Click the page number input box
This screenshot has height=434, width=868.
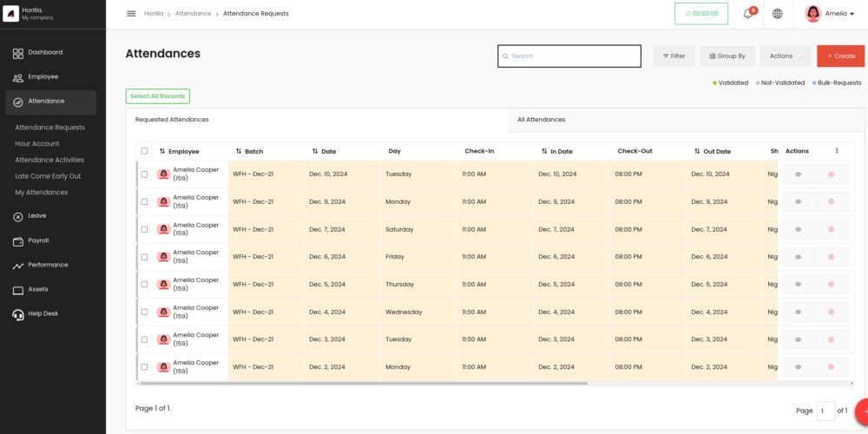tap(825, 411)
